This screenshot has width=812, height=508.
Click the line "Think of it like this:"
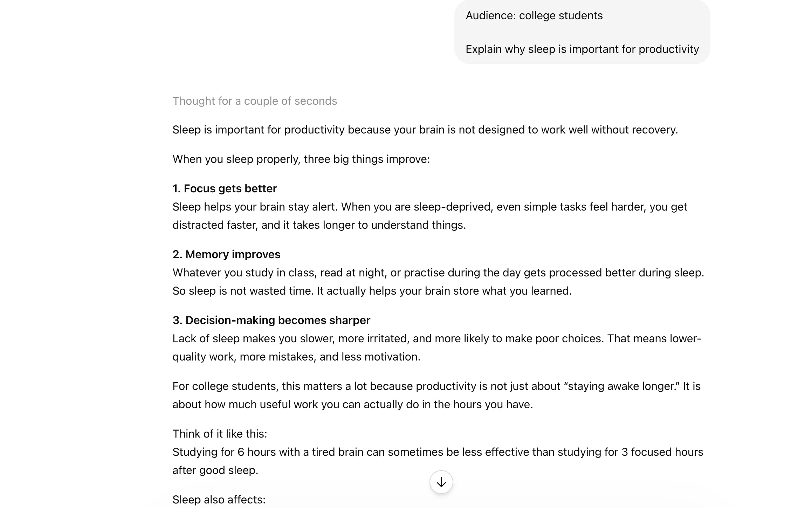(220, 434)
